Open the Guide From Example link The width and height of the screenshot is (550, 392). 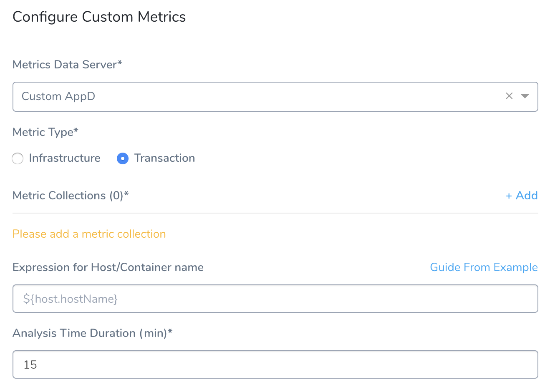click(x=484, y=267)
